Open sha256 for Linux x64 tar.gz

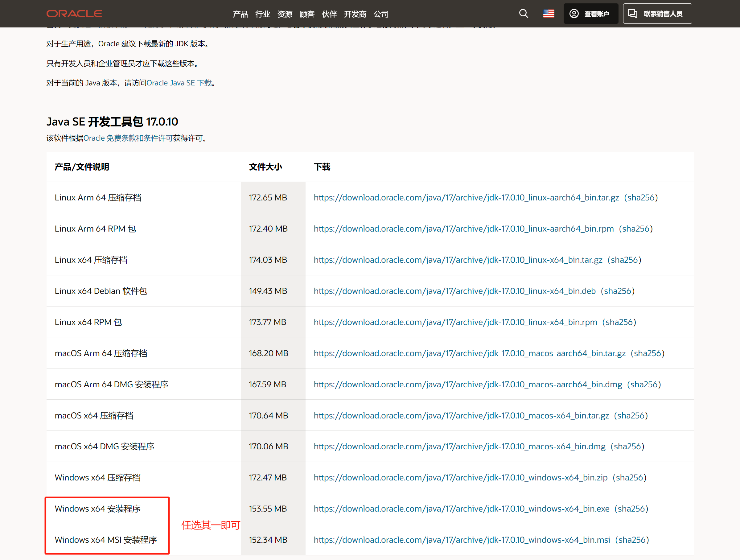624,260
